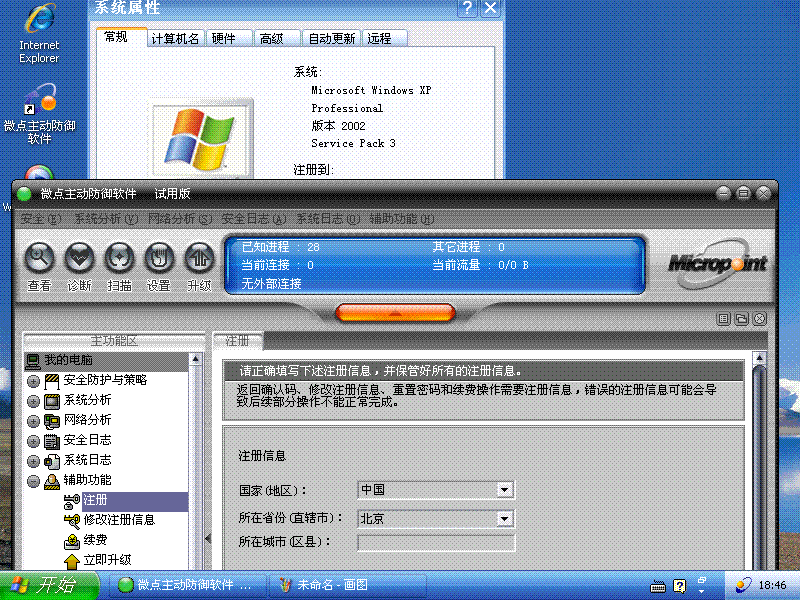Click the orange collapse button under the status panel

coord(395,312)
